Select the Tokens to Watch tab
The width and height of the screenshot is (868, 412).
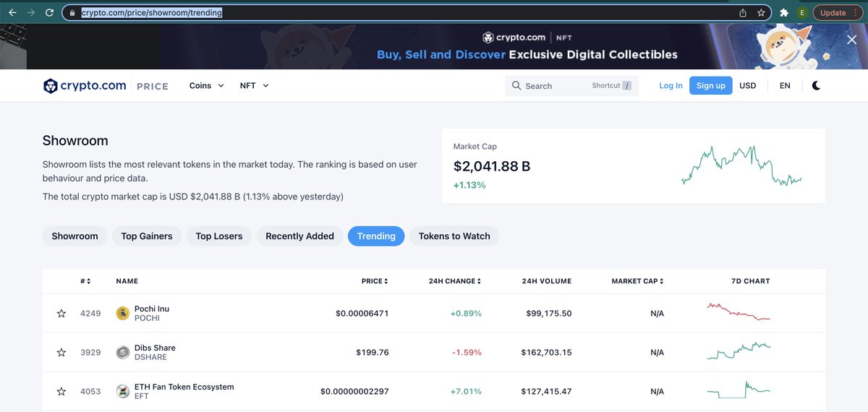pos(454,236)
